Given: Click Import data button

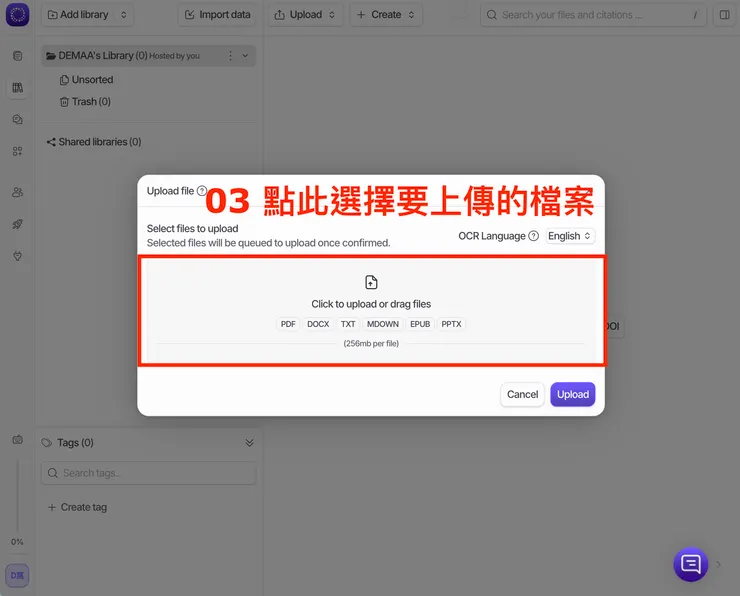Looking at the screenshot, I should point(218,15).
